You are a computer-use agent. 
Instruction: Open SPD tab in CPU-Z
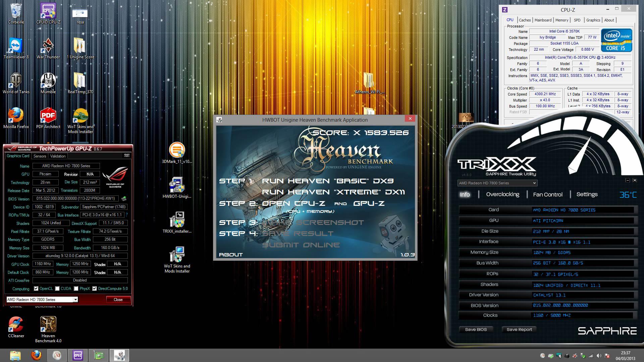click(x=577, y=20)
